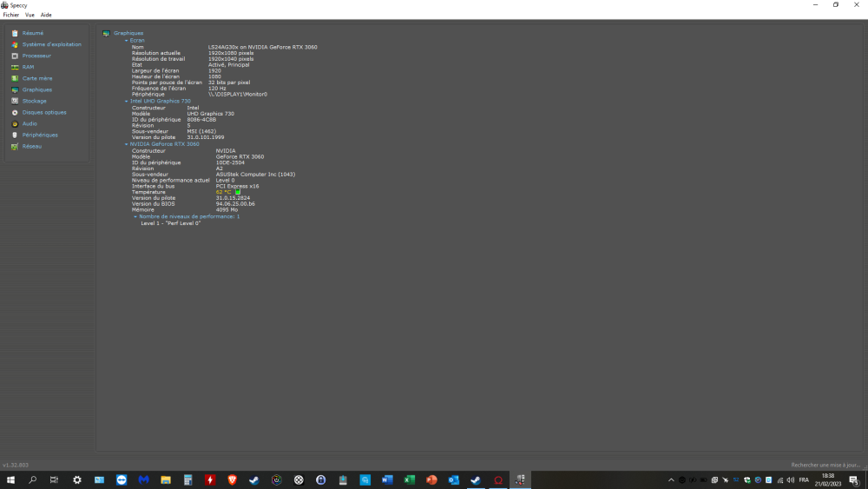868x489 pixels.
Task: Click Rechercher une mise à jour link
Action: click(x=825, y=466)
